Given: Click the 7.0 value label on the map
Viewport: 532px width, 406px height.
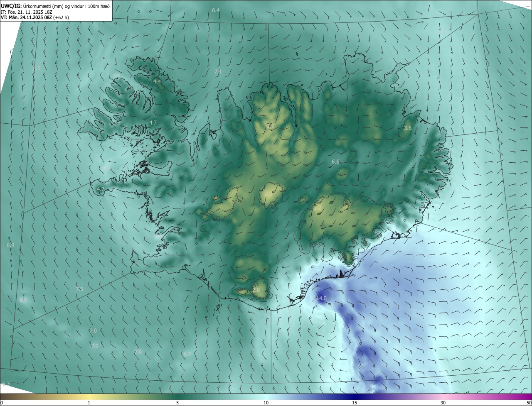Looking at the screenshot, I should pyautogui.click(x=93, y=330).
